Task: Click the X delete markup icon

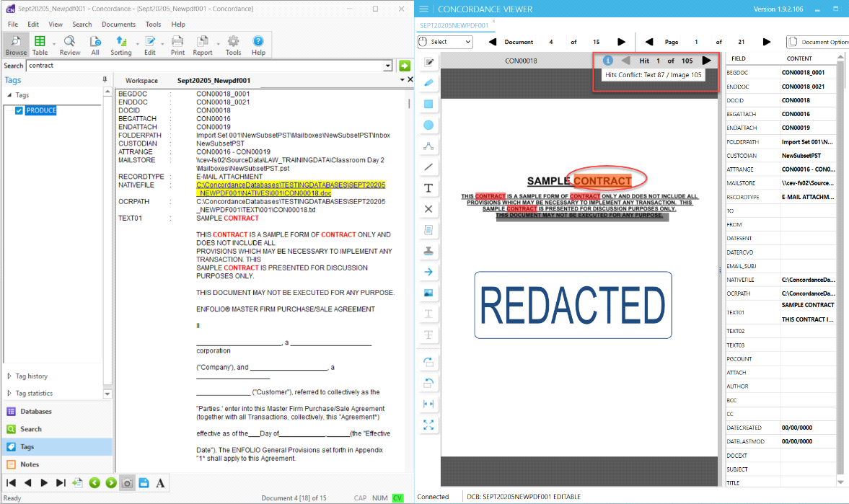Action: coord(428,209)
